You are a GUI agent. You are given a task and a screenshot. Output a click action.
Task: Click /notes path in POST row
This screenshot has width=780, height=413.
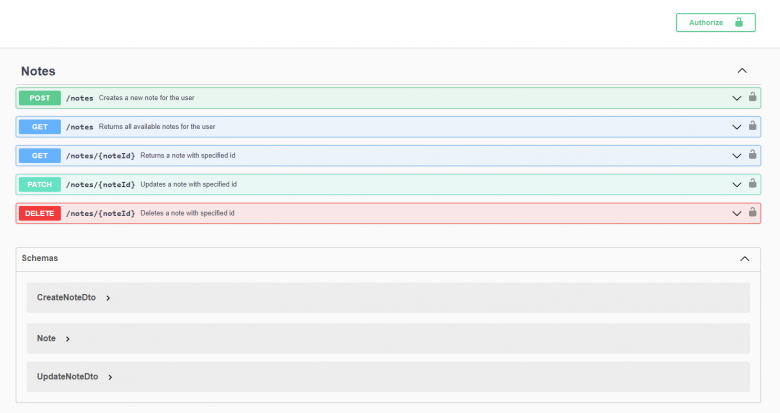pyautogui.click(x=80, y=98)
